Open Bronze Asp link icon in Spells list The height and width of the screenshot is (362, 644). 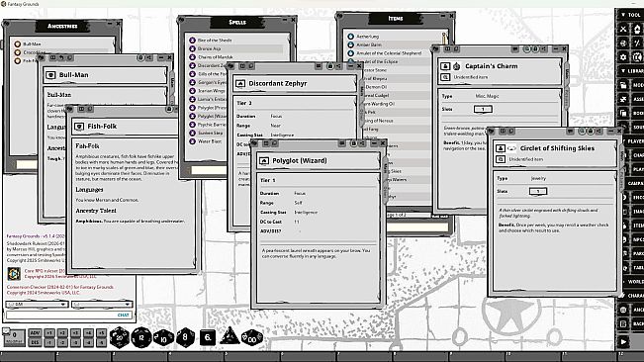click(x=192, y=48)
